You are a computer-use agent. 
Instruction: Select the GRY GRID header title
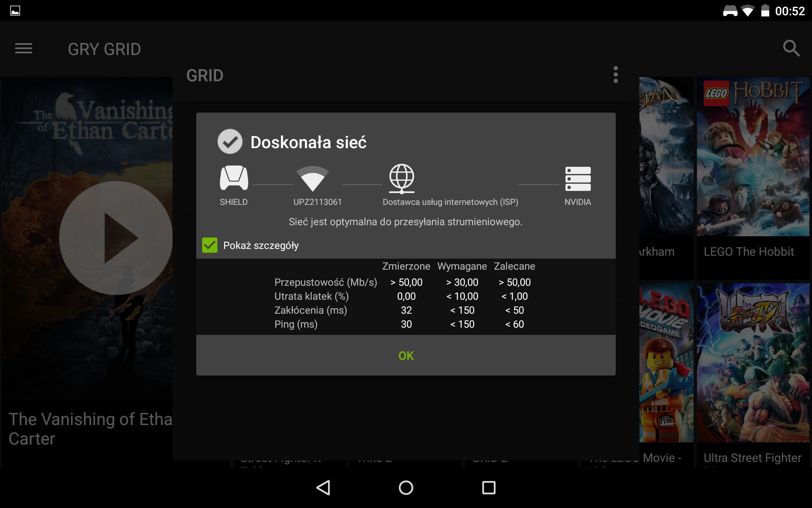tap(104, 49)
